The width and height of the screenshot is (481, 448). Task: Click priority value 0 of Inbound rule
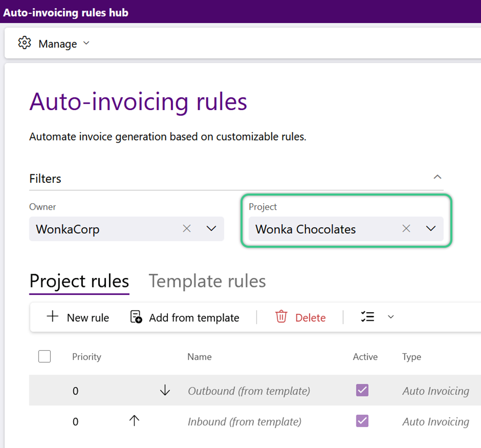[75, 422]
